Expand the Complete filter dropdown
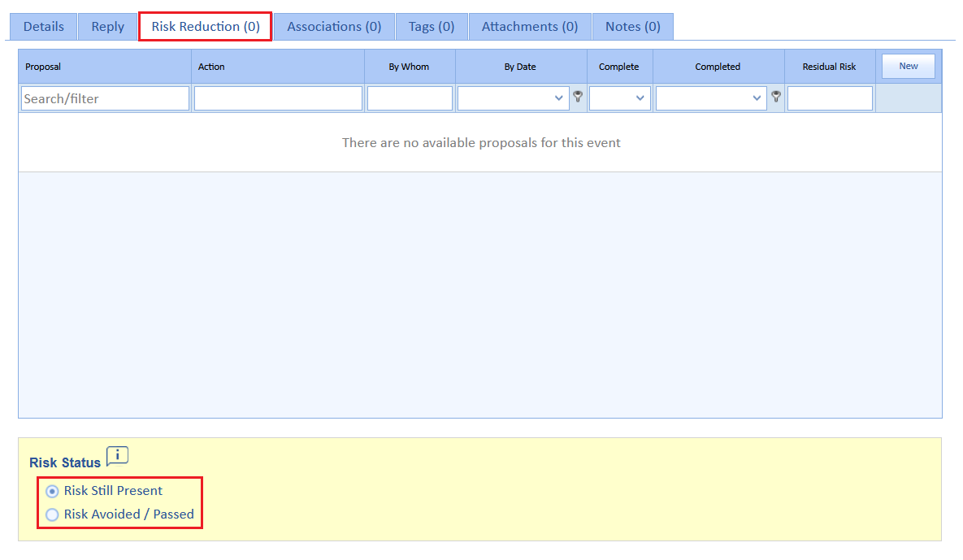 point(619,98)
